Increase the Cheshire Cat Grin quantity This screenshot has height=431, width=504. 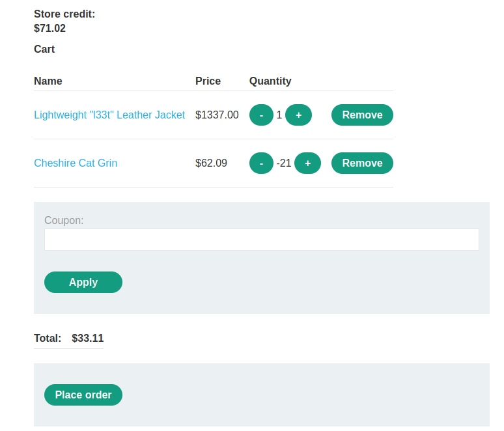307,163
